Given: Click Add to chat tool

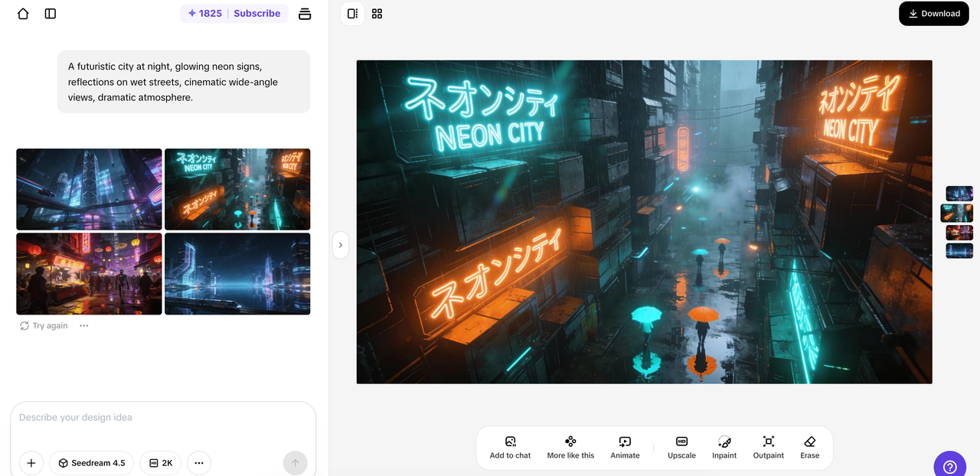Looking at the screenshot, I should tap(511, 448).
